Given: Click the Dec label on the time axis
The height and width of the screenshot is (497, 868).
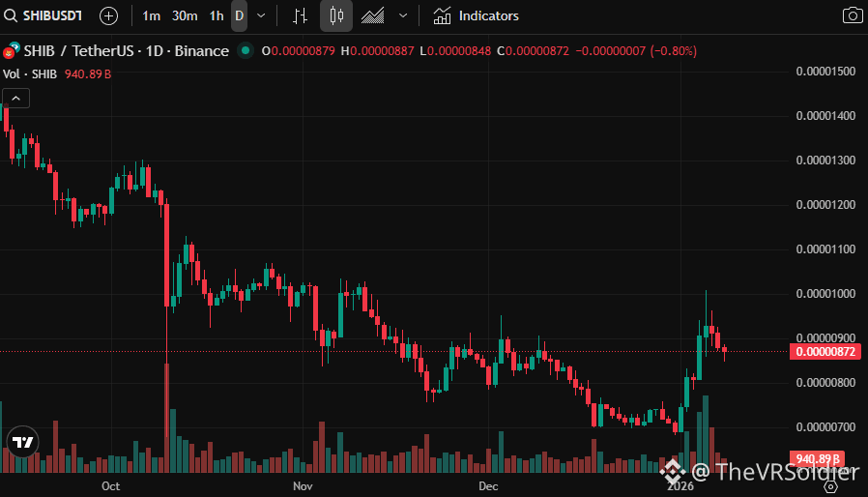Looking at the screenshot, I should click(488, 486).
